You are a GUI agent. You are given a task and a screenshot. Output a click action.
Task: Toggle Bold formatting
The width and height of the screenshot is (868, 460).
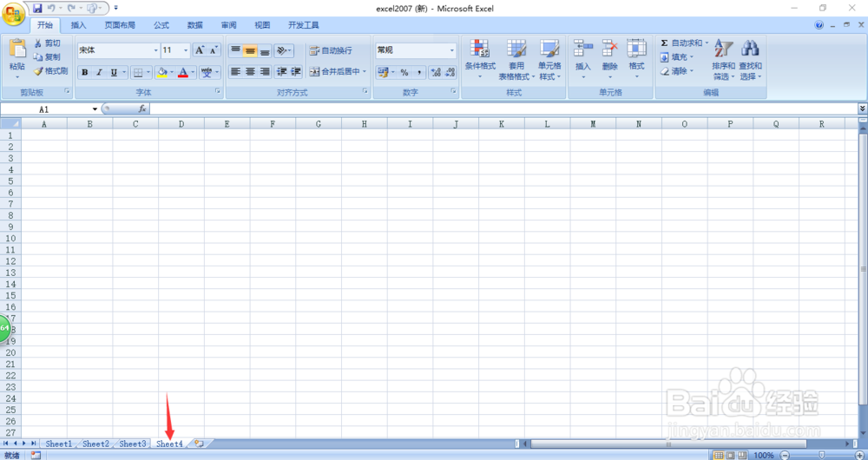click(x=85, y=73)
